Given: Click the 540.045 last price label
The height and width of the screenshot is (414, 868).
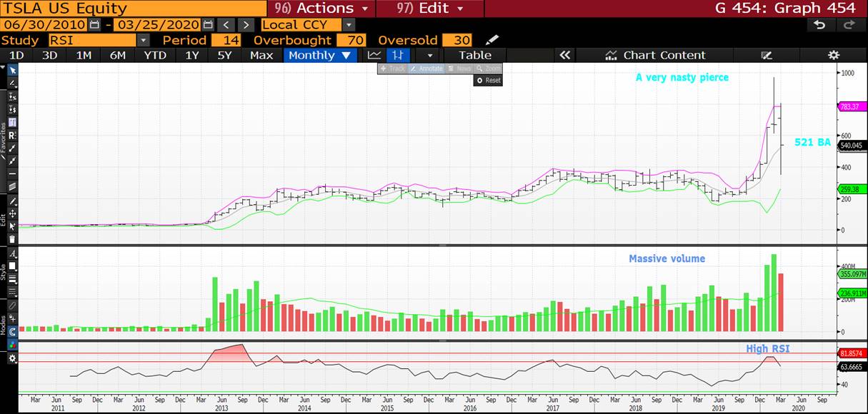Looking at the screenshot, I should [x=852, y=145].
